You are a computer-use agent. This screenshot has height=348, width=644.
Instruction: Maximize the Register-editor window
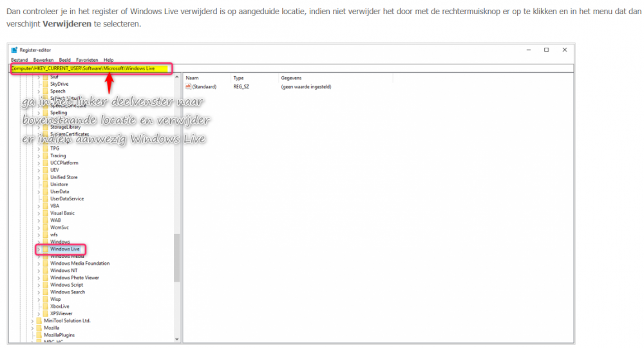[x=546, y=50]
